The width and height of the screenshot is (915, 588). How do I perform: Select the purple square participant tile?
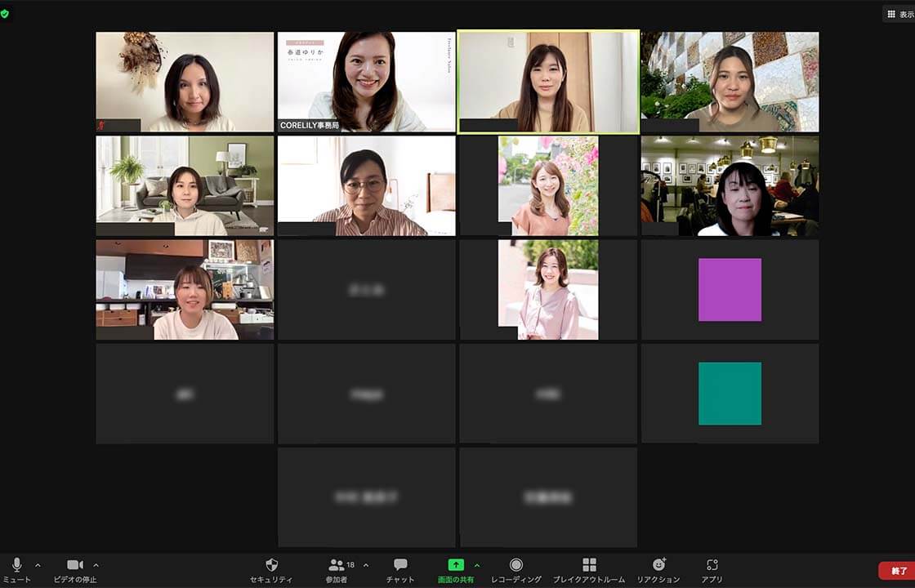point(730,290)
